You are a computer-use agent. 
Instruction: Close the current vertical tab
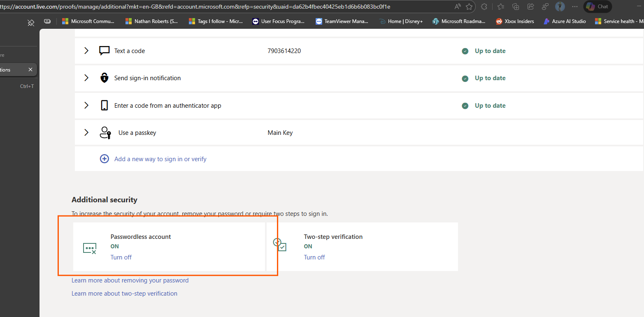[x=30, y=69]
